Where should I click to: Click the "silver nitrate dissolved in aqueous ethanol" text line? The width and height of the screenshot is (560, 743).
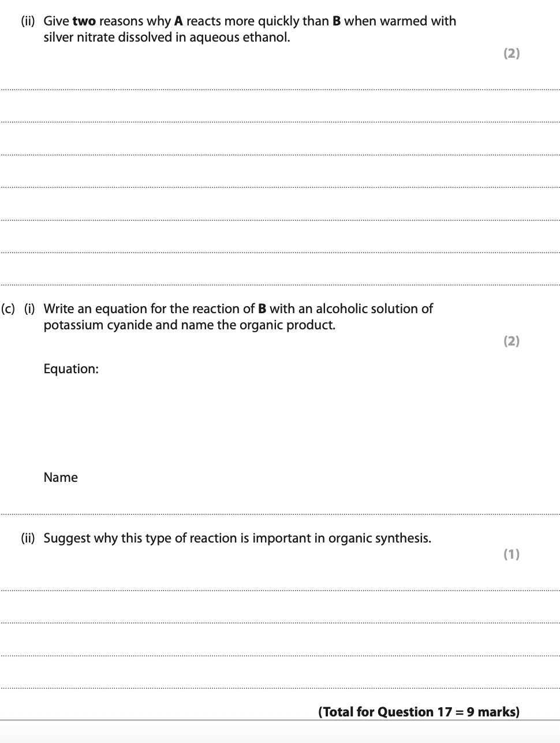point(167,38)
